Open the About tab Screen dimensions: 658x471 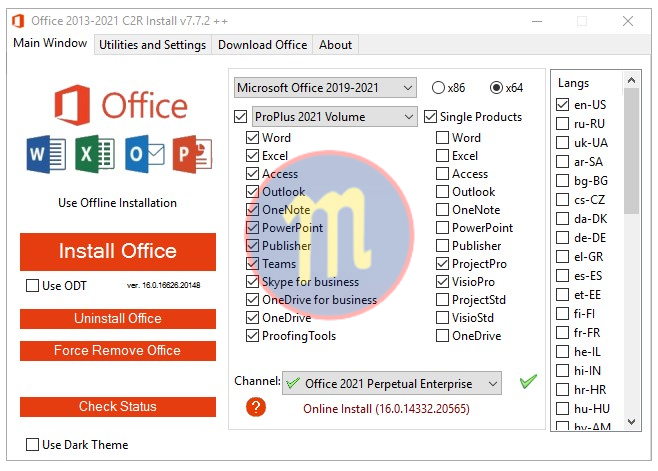(x=335, y=45)
